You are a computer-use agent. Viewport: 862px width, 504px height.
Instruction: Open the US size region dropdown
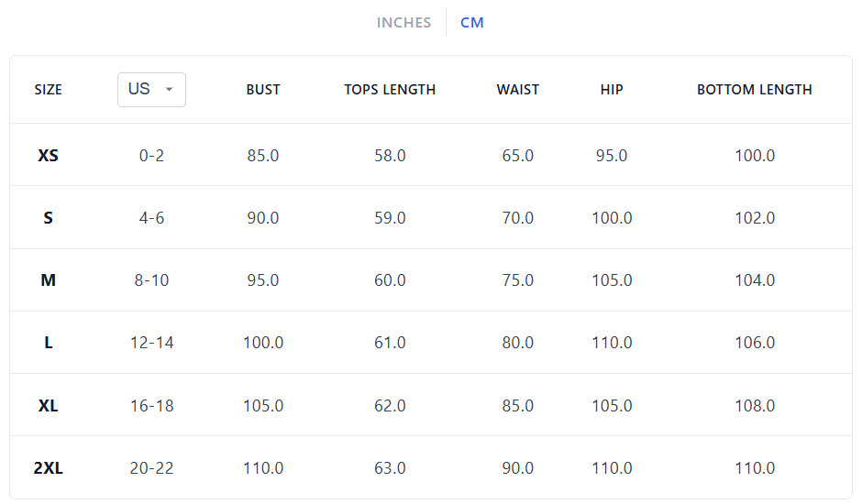click(x=151, y=90)
